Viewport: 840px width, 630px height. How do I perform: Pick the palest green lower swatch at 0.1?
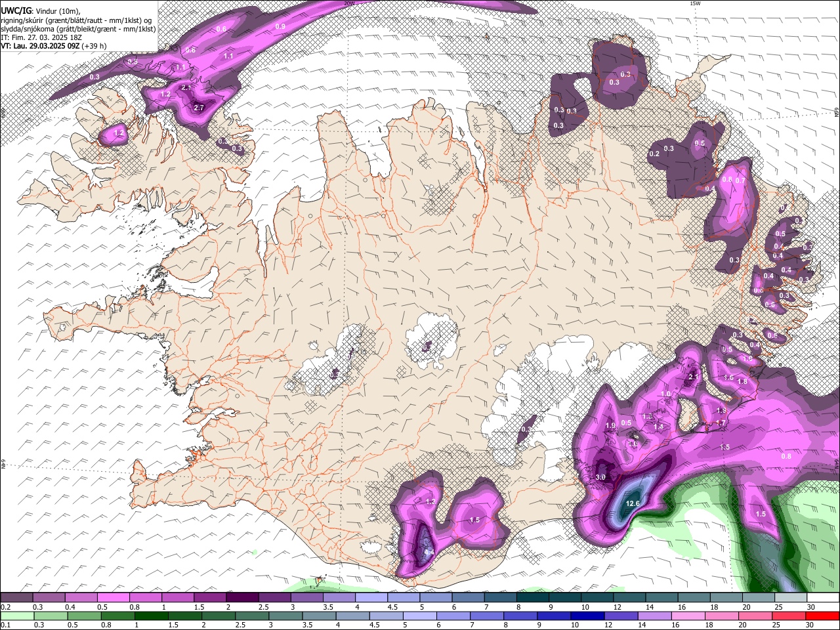click(x=17, y=616)
